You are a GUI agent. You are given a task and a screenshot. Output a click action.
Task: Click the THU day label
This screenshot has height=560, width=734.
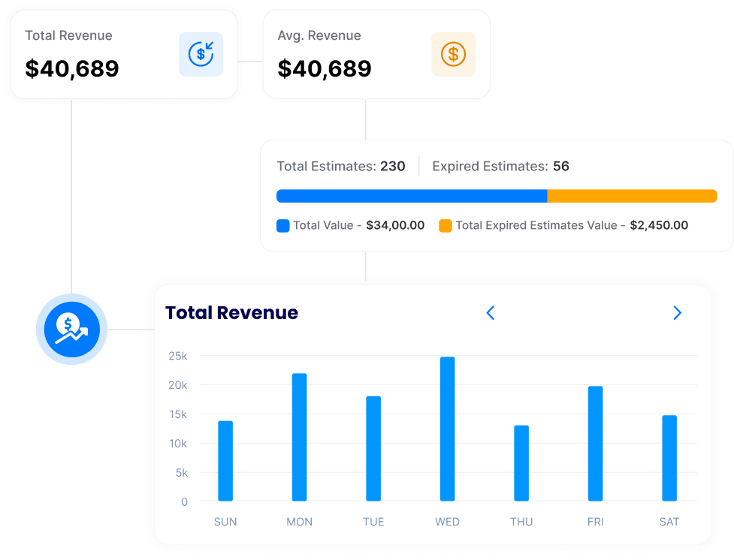click(x=521, y=522)
